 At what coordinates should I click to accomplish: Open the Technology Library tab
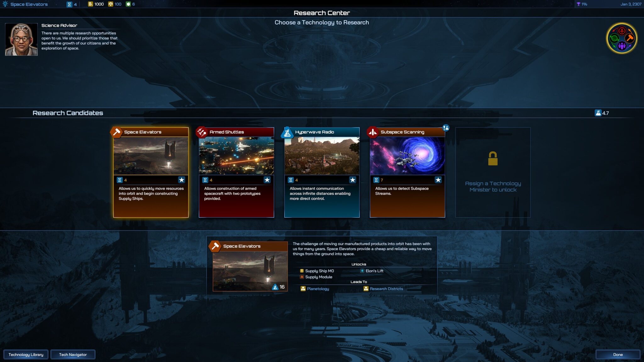(26, 354)
